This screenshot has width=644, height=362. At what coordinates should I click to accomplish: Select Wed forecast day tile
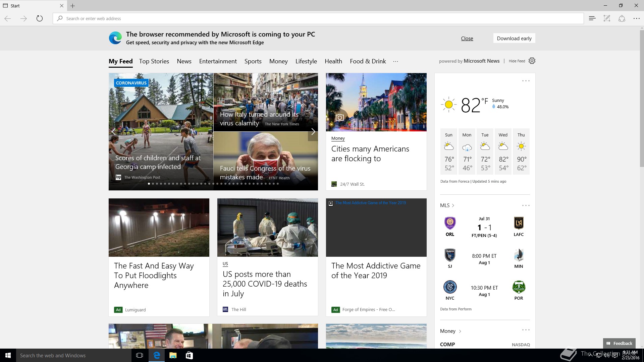point(503,152)
